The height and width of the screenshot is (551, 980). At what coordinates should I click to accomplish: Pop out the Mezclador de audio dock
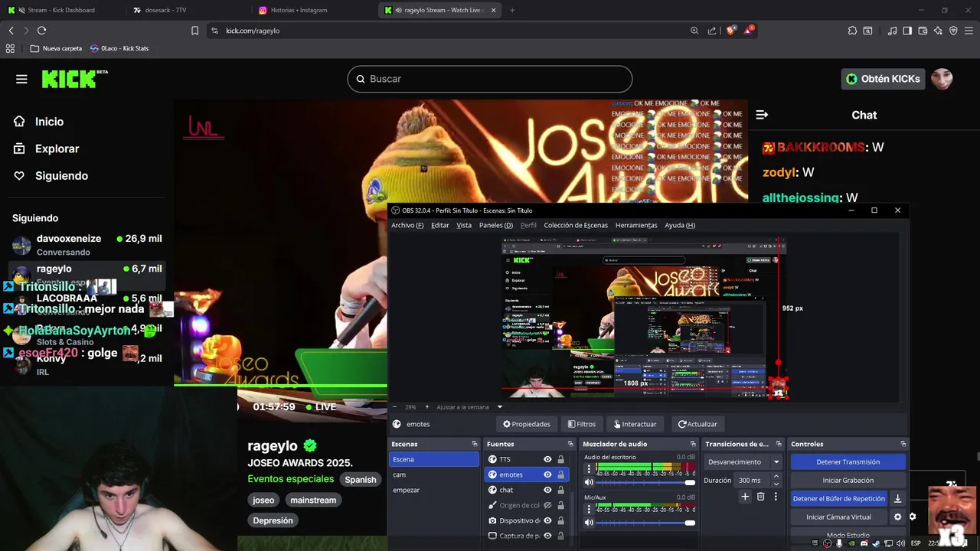693,444
